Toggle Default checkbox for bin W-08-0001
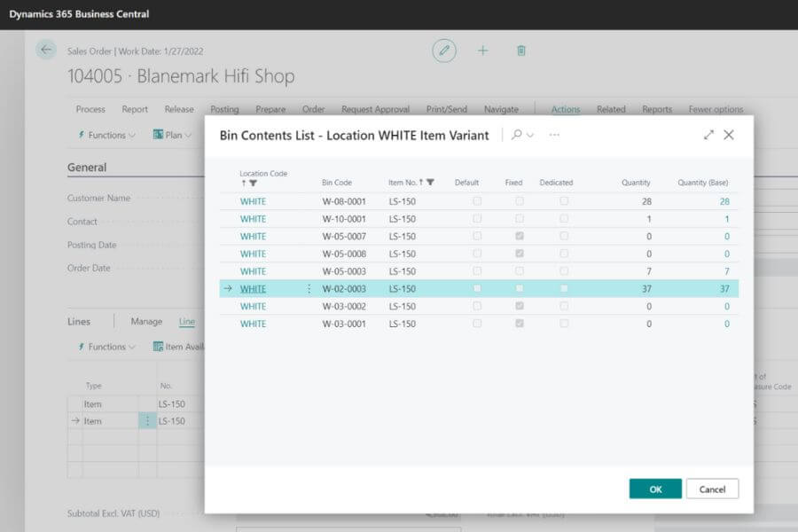Image resolution: width=798 pixels, height=532 pixels. coord(477,201)
